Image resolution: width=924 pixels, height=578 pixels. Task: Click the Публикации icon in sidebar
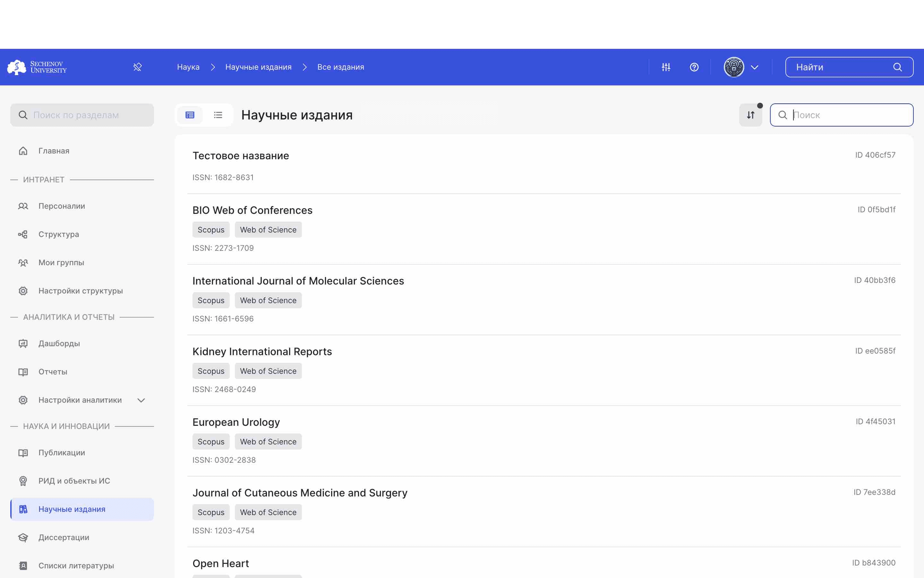pyautogui.click(x=23, y=453)
